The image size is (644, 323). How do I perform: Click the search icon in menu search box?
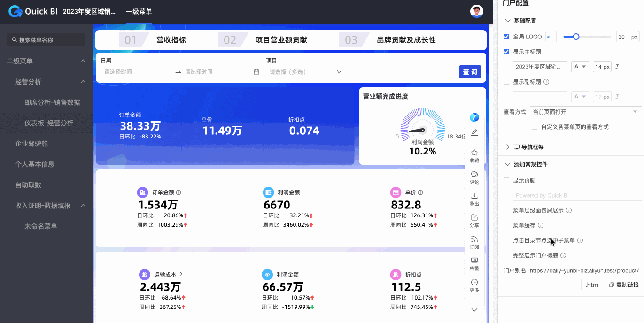click(x=14, y=40)
